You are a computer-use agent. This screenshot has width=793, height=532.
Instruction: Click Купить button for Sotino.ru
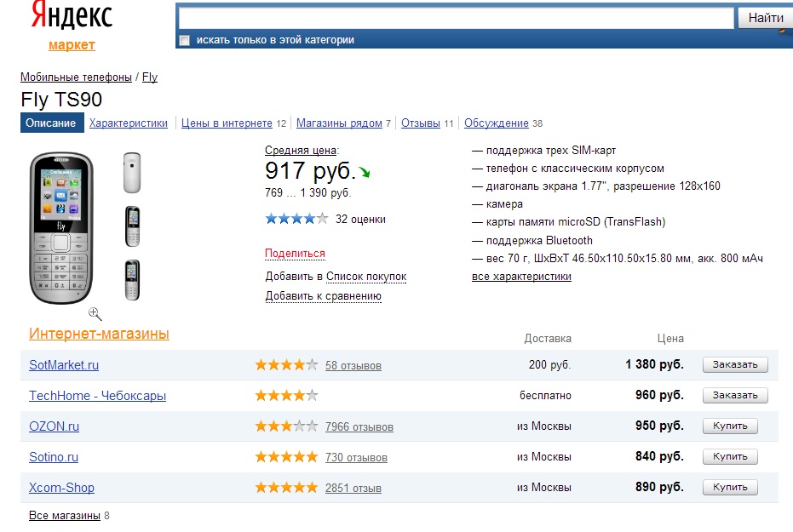pos(730,456)
